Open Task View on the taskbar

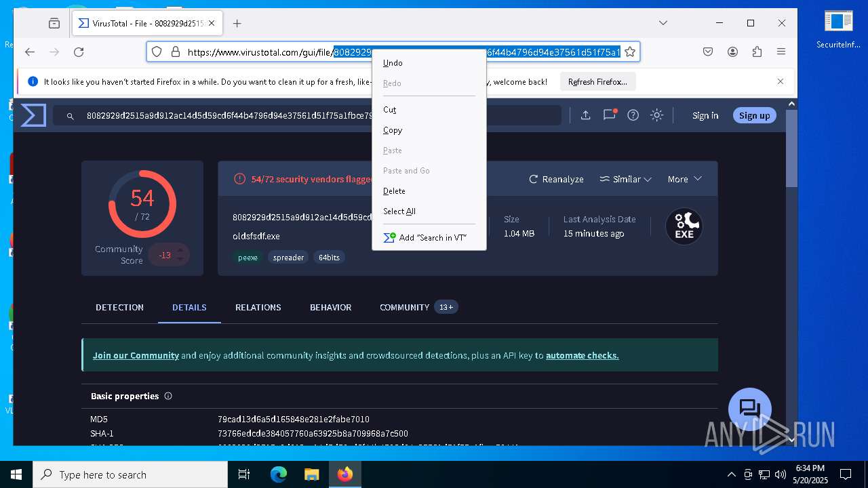[244, 474]
